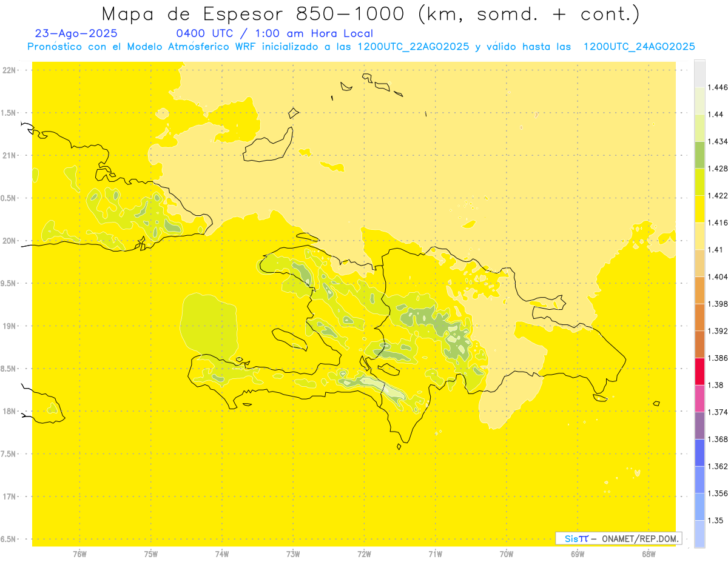Click the legend value 1.404
The image size is (728, 562).
pyautogui.click(x=717, y=276)
